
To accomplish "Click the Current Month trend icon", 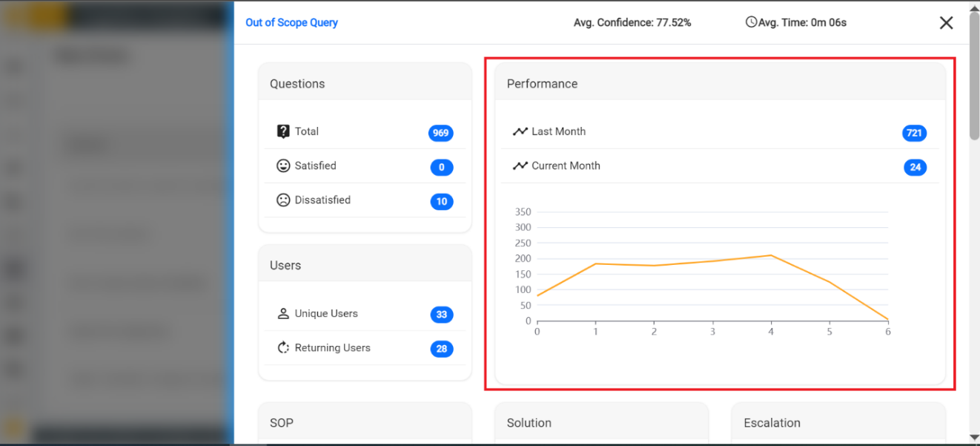I will (x=520, y=165).
